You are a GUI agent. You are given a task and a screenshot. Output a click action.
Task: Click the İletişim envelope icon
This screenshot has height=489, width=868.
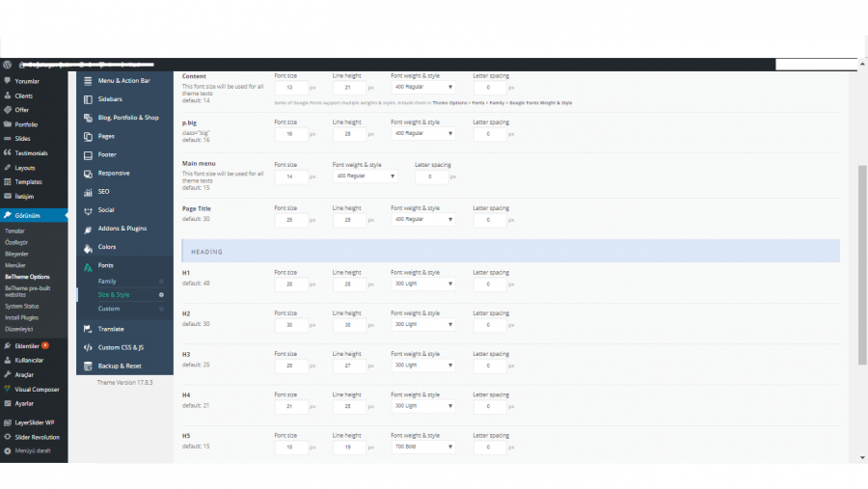tap(7, 196)
